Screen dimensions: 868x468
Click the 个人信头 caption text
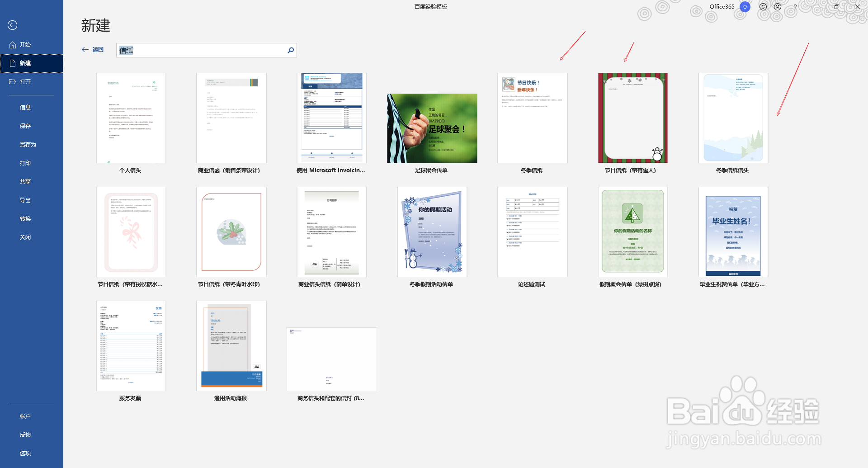coord(130,170)
